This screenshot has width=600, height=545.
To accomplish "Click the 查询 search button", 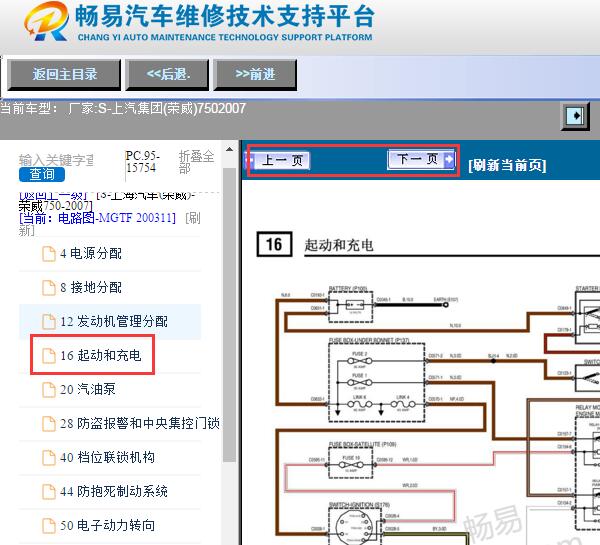I will pyautogui.click(x=42, y=175).
